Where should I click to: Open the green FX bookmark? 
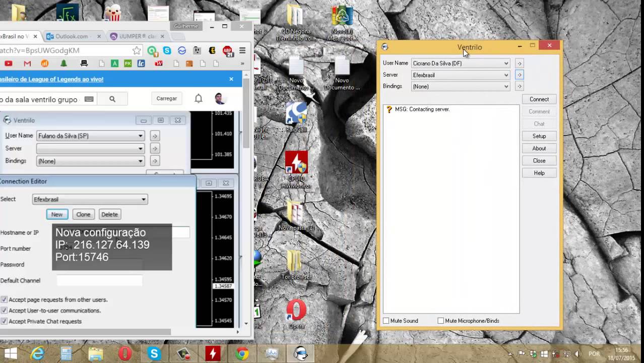pos(128,64)
